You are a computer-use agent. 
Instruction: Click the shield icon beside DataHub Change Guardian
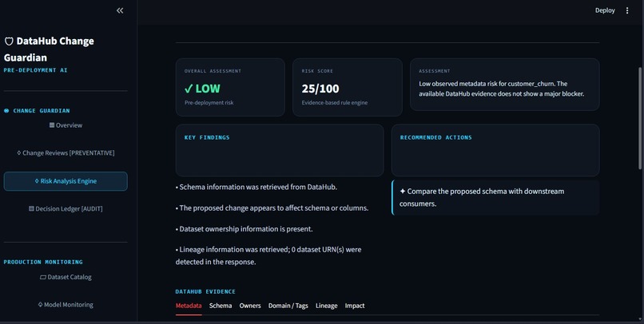click(x=9, y=41)
